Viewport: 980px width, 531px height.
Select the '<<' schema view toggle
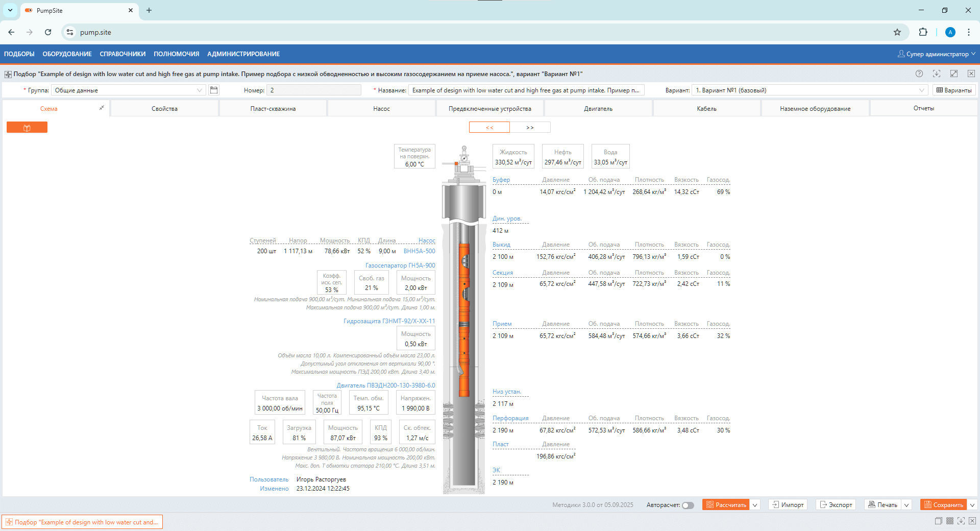point(489,128)
